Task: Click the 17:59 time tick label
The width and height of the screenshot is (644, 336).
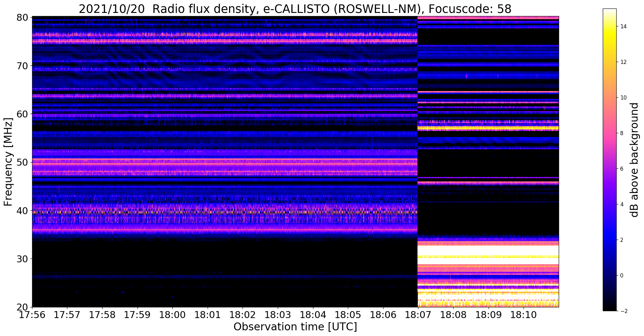Action: click(x=137, y=315)
